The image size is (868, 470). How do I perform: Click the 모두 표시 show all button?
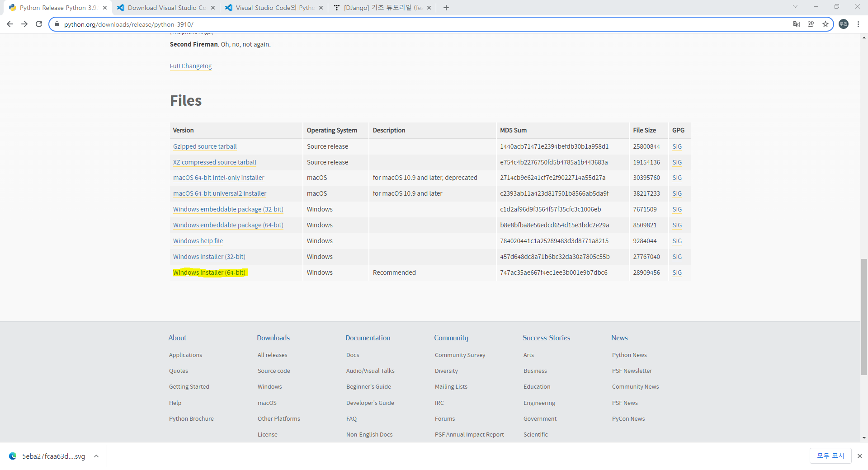pos(830,456)
